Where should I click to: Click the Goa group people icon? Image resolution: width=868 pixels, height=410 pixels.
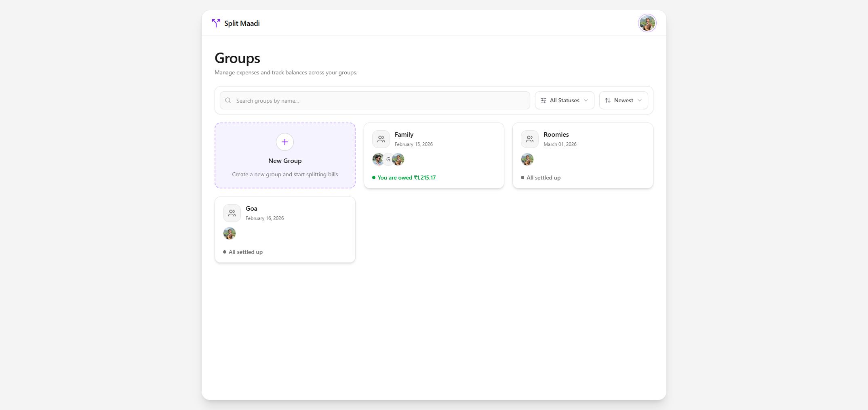(232, 213)
